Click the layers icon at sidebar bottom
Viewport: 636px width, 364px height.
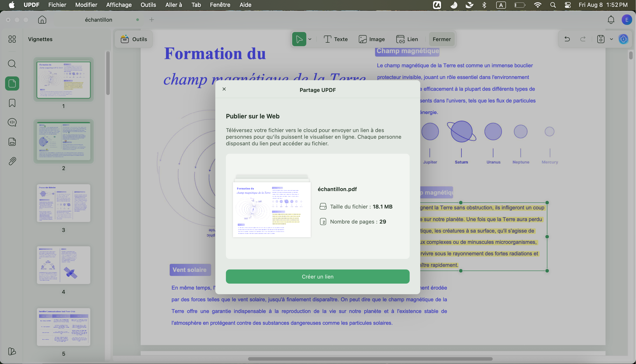click(12, 351)
